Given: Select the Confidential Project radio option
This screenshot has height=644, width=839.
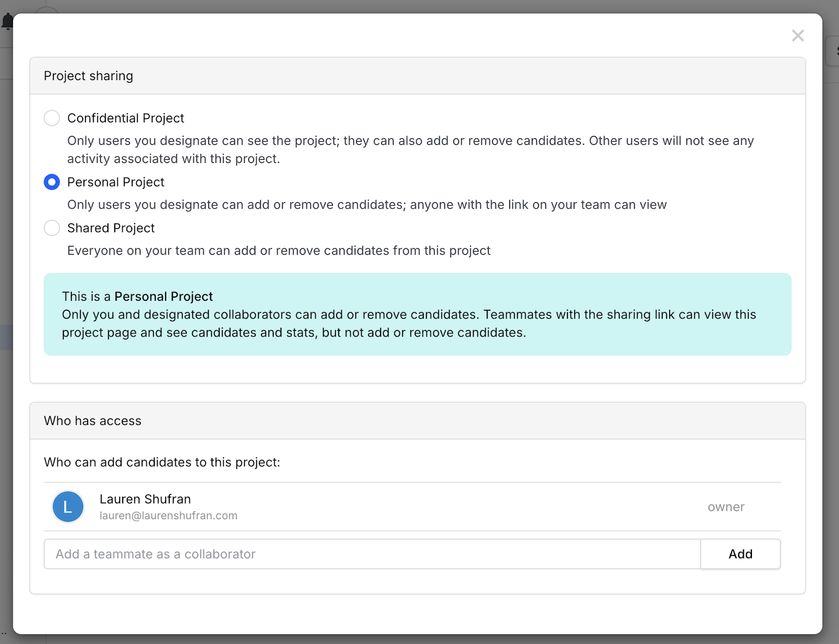Looking at the screenshot, I should pos(52,118).
